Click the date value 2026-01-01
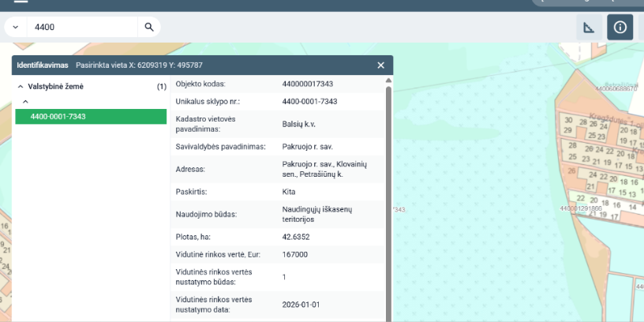644x322 pixels. (301, 305)
